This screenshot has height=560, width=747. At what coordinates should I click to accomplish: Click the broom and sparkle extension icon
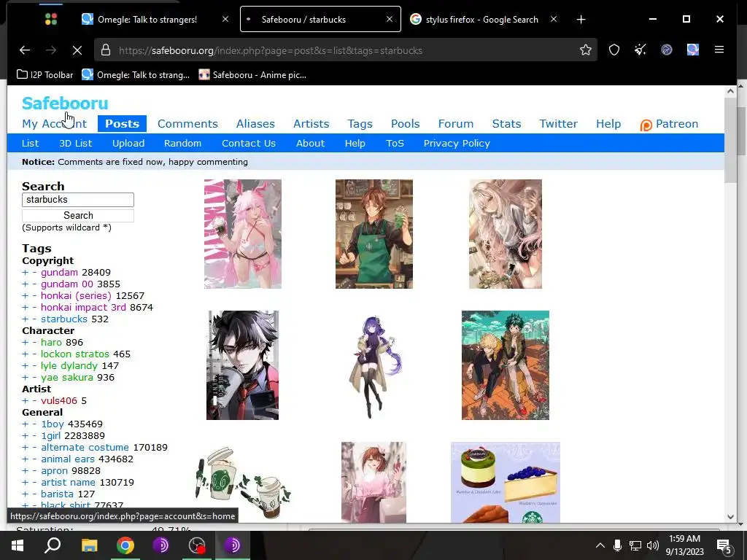[x=640, y=50]
